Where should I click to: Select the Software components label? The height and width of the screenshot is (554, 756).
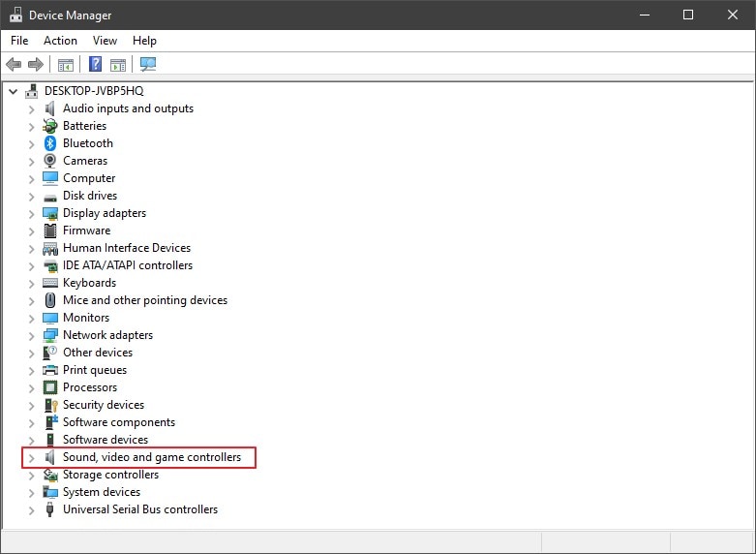click(x=119, y=422)
